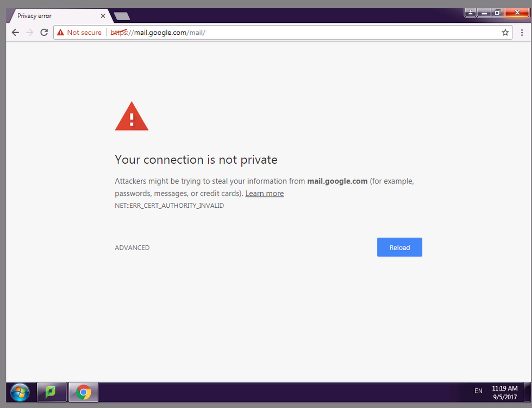
Task: Click the EN language indicator
Action: 478,391
